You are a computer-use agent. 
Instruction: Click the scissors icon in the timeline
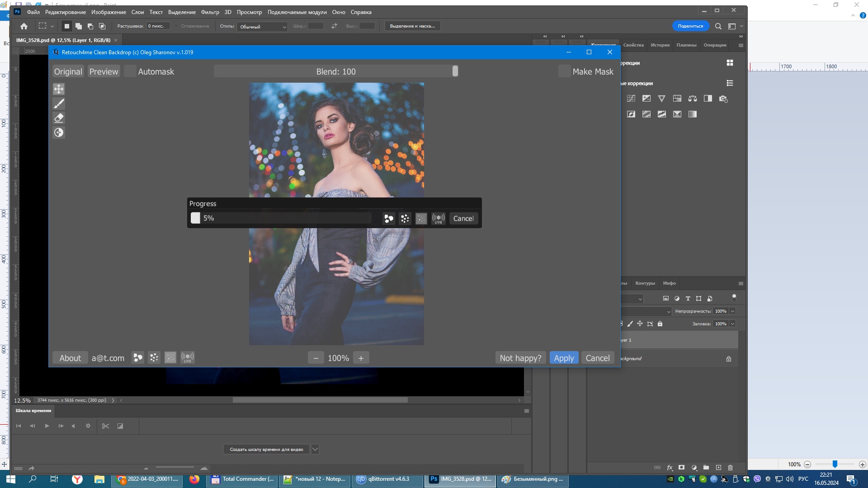pos(105,426)
